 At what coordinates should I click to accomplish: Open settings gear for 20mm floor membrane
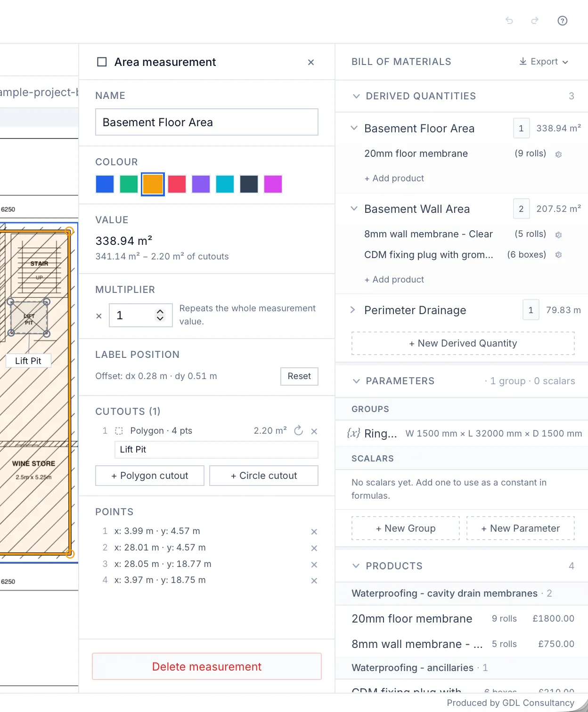(x=558, y=154)
